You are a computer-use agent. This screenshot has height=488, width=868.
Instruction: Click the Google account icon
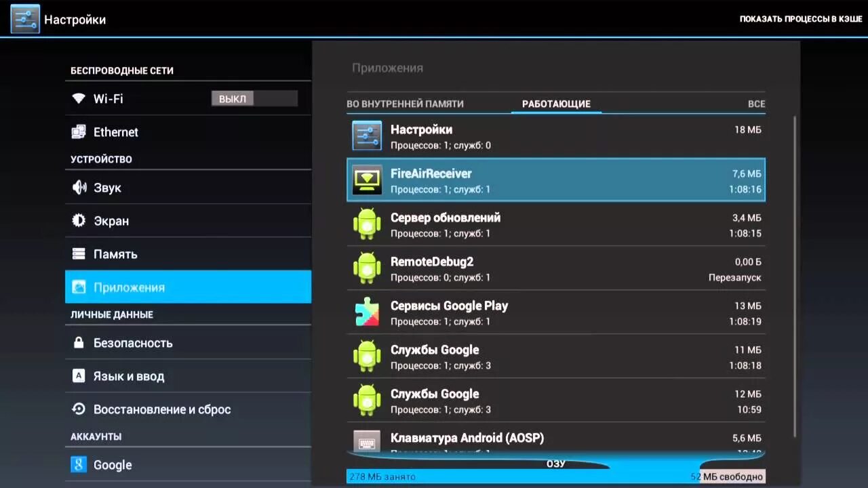coord(79,465)
